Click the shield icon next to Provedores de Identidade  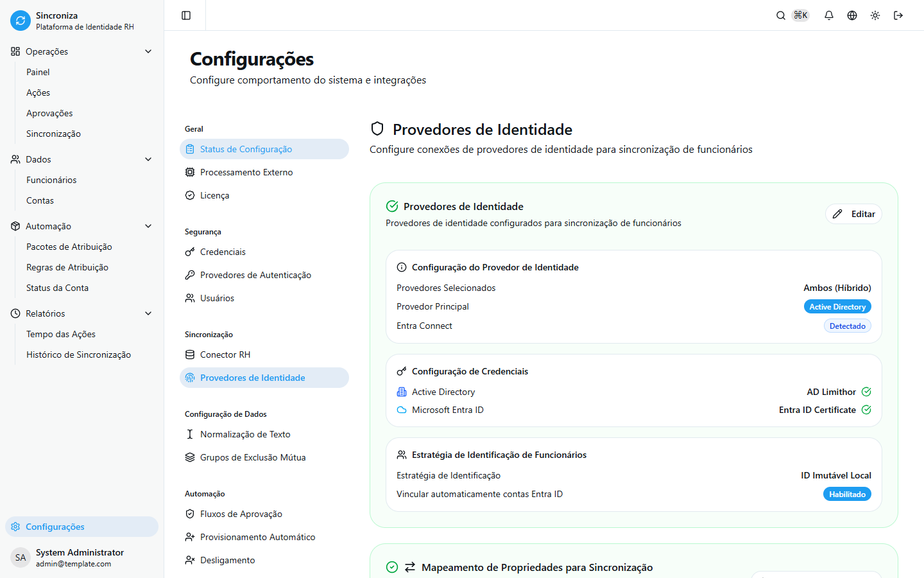click(378, 129)
